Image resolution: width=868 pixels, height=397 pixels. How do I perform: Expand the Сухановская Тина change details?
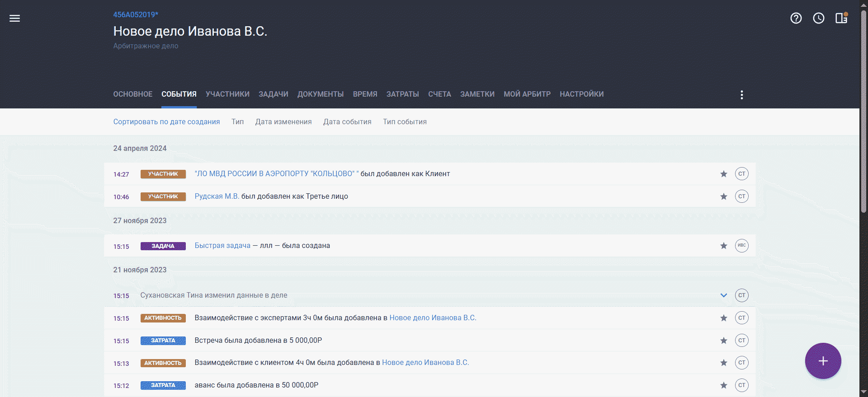723,295
